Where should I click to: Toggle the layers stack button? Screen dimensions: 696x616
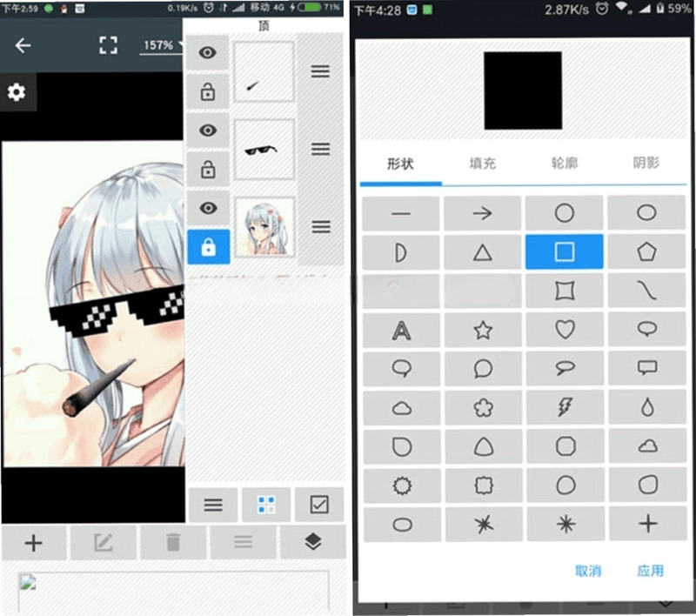313,543
